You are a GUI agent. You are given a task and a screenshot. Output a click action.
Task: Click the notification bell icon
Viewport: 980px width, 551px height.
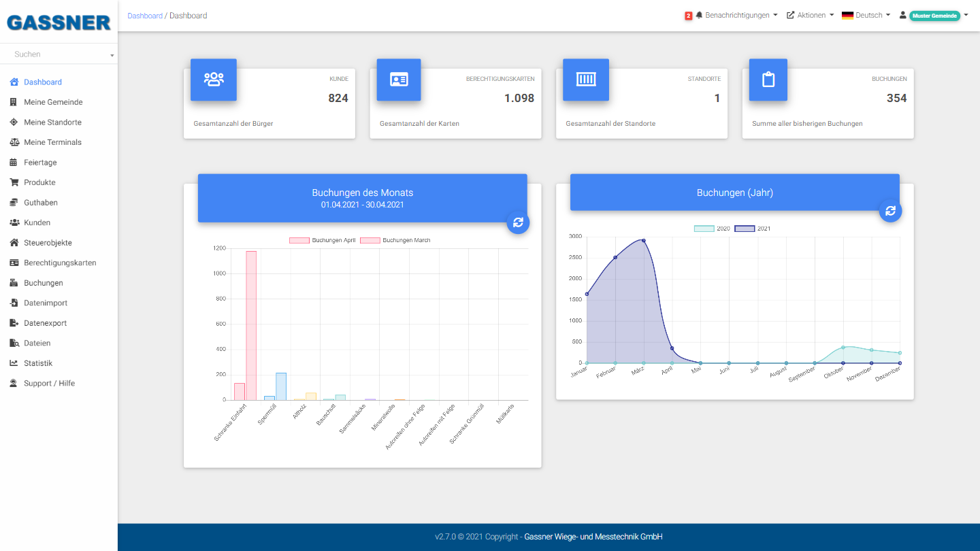[x=699, y=15]
